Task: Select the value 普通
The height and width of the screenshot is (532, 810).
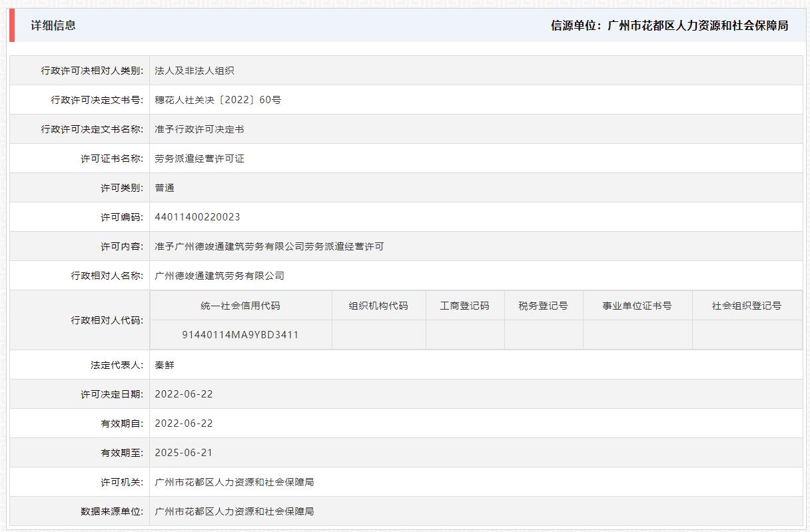Action: (x=165, y=188)
